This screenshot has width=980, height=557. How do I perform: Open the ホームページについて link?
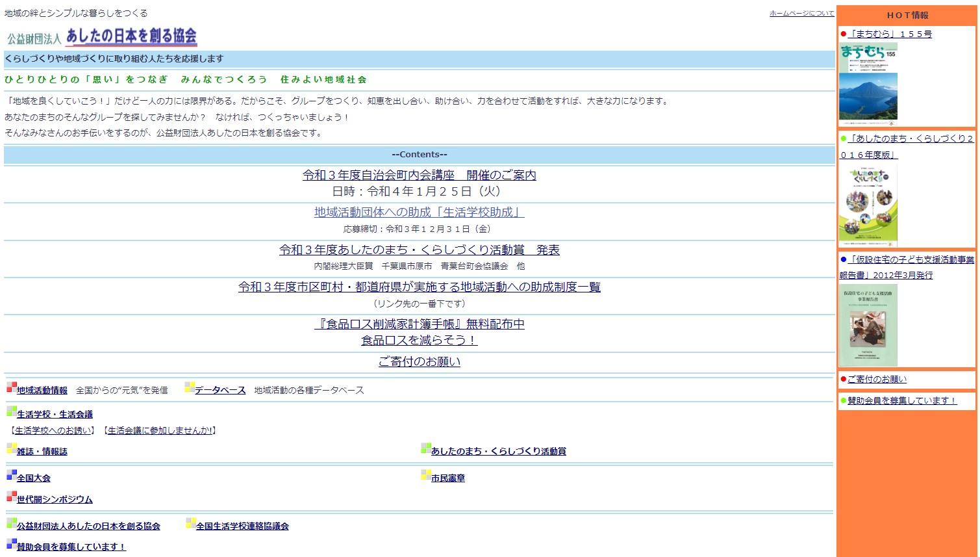[801, 14]
